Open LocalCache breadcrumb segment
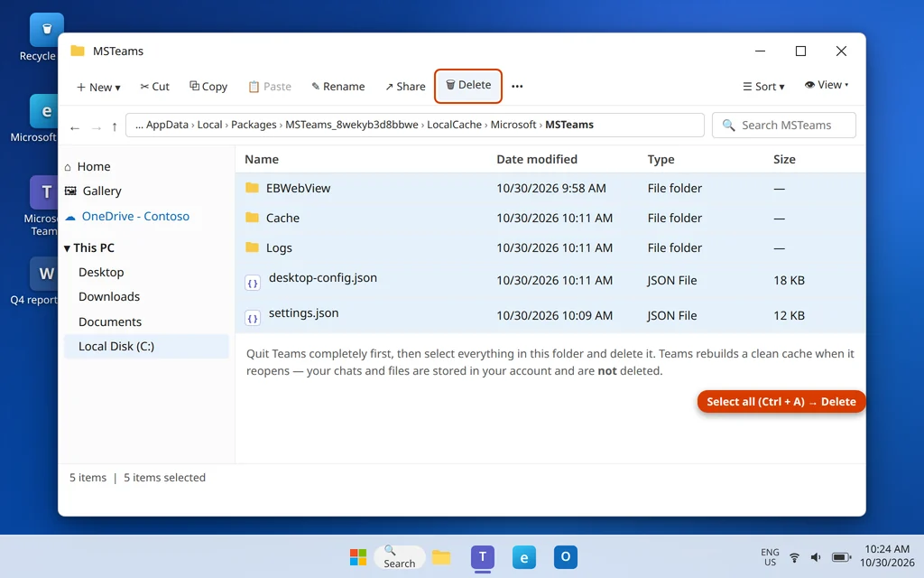The image size is (924, 578). tap(454, 125)
